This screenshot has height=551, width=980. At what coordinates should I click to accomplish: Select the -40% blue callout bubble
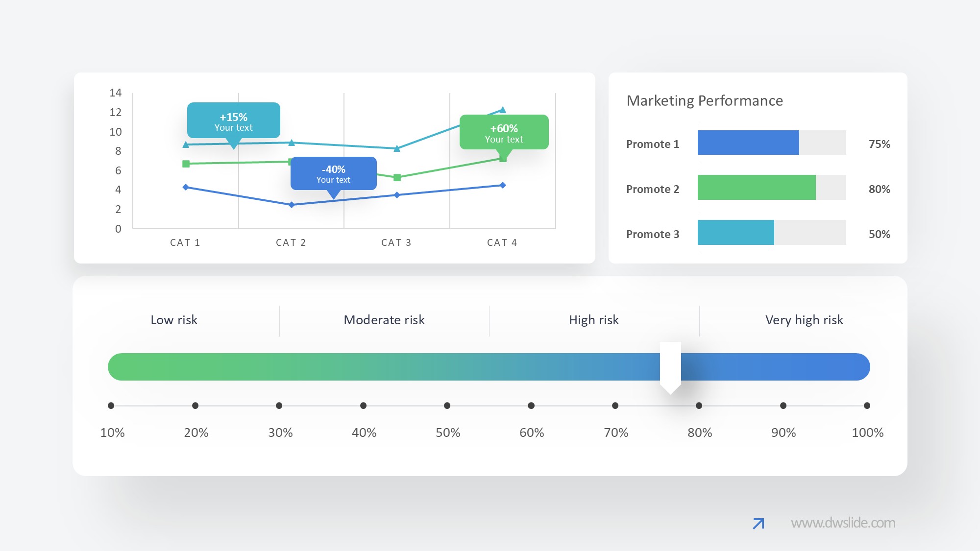pyautogui.click(x=333, y=173)
